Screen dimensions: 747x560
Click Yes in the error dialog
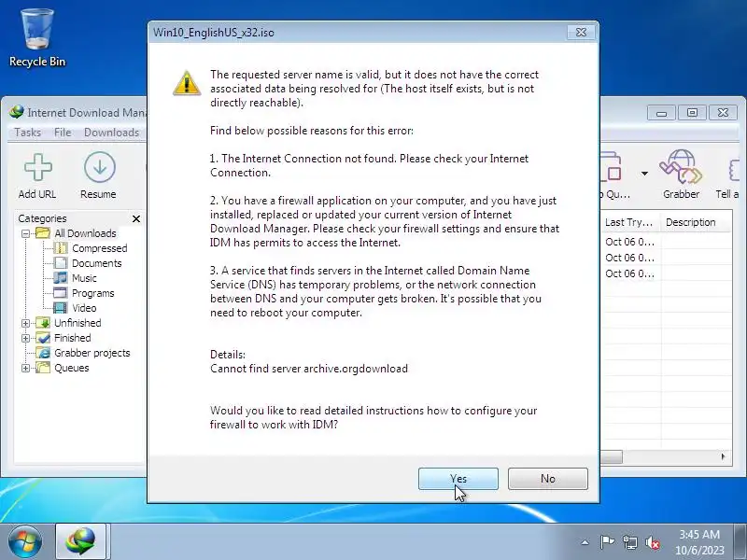coord(458,478)
